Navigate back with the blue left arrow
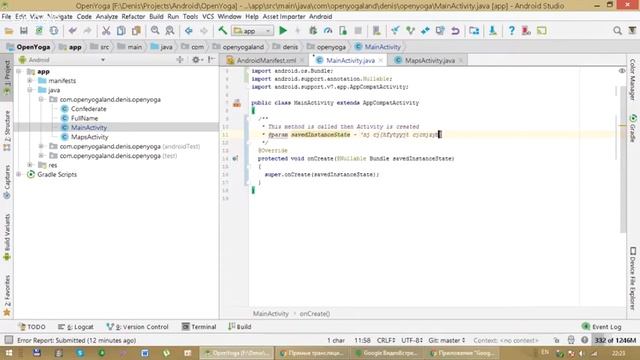Image resolution: width=640 pixels, height=360 pixels. pos(189,31)
